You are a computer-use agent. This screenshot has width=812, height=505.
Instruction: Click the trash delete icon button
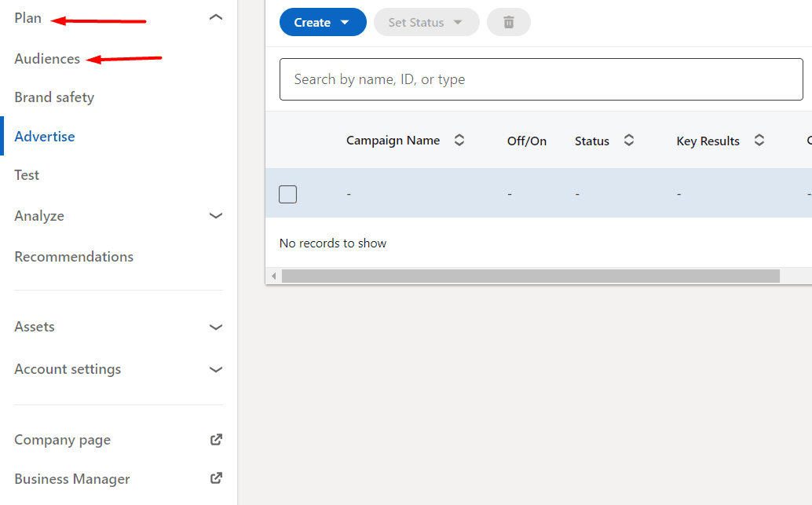pos(509,22)
